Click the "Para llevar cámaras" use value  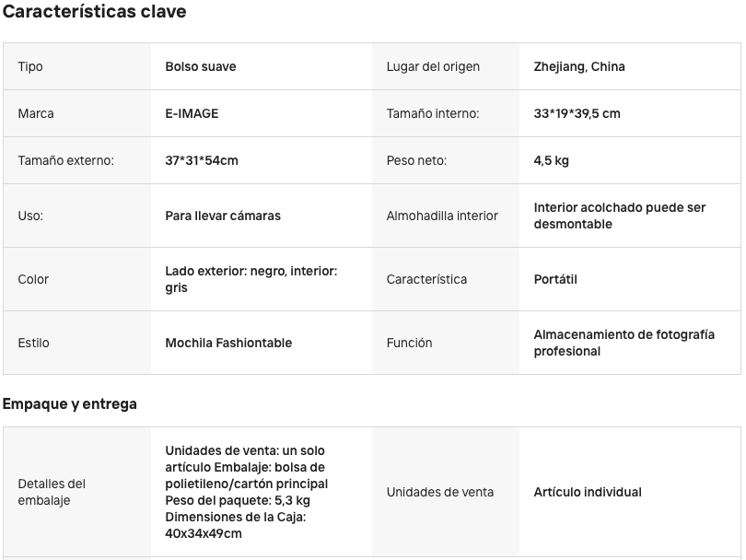223,216
